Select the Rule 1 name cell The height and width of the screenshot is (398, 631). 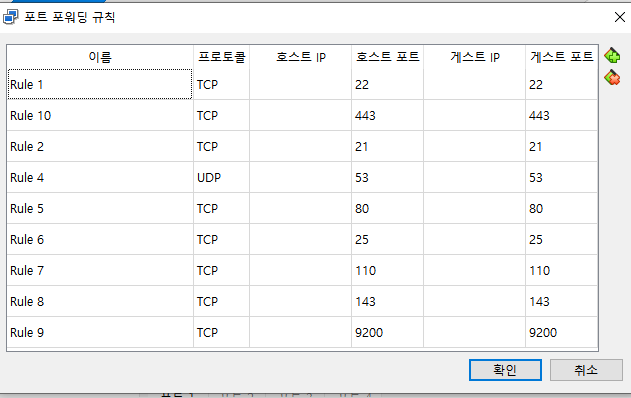(x=100, y=84)
